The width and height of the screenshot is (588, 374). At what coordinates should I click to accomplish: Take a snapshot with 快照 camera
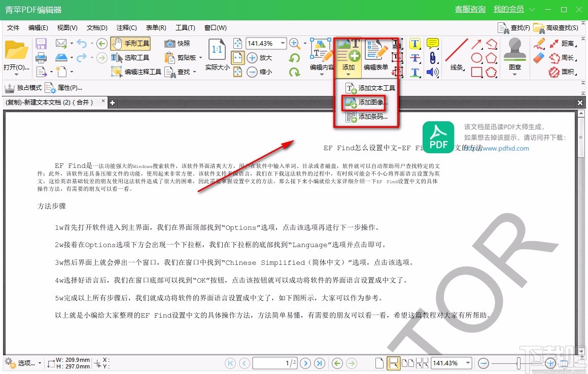pyautogui.click(x=177, y=44)
